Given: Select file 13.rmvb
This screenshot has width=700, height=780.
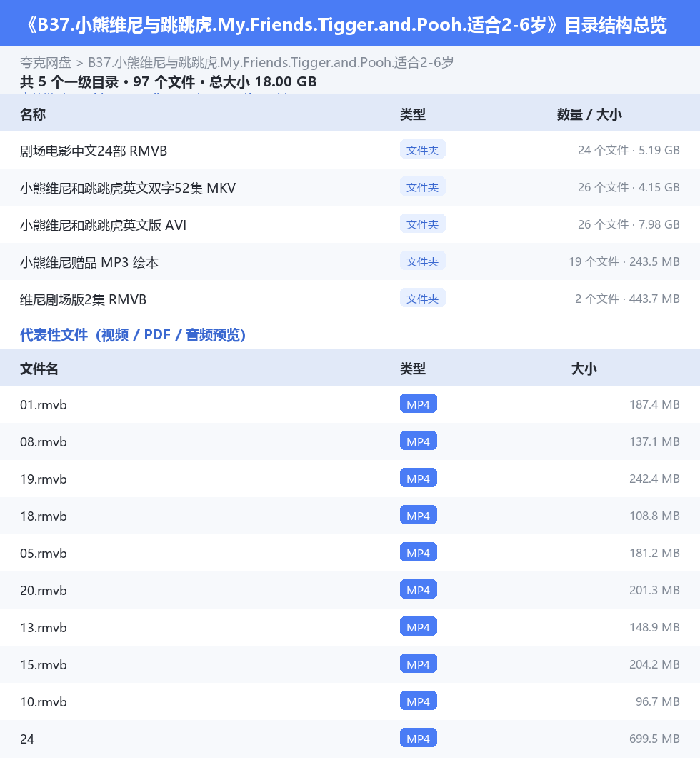Looking at the screenshot, I should click(x=44, y=628).
